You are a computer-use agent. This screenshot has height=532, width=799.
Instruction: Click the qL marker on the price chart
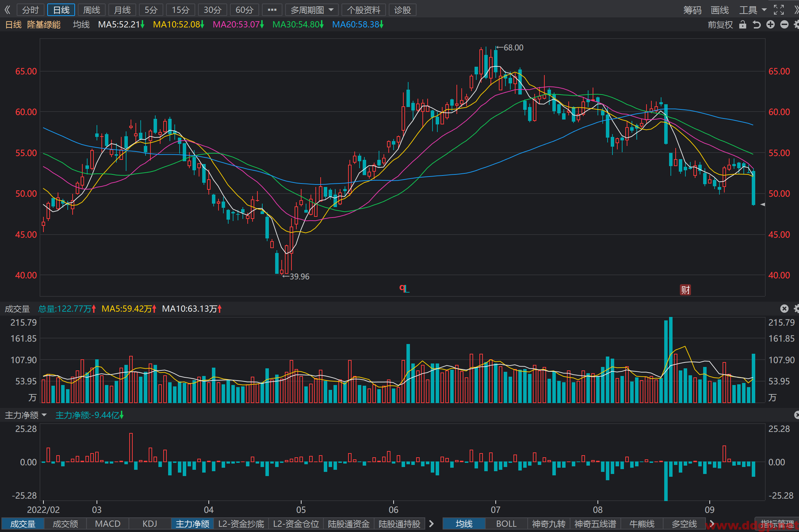coord(404,288)
